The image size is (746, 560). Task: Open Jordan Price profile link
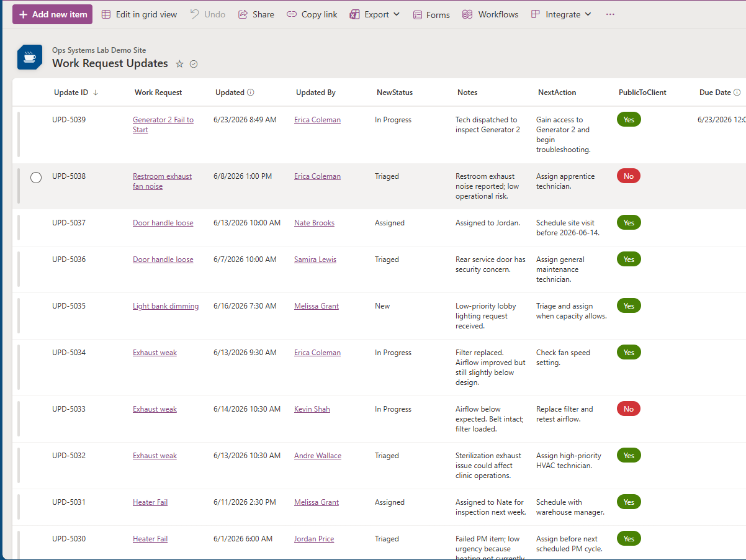pos(314,539)
